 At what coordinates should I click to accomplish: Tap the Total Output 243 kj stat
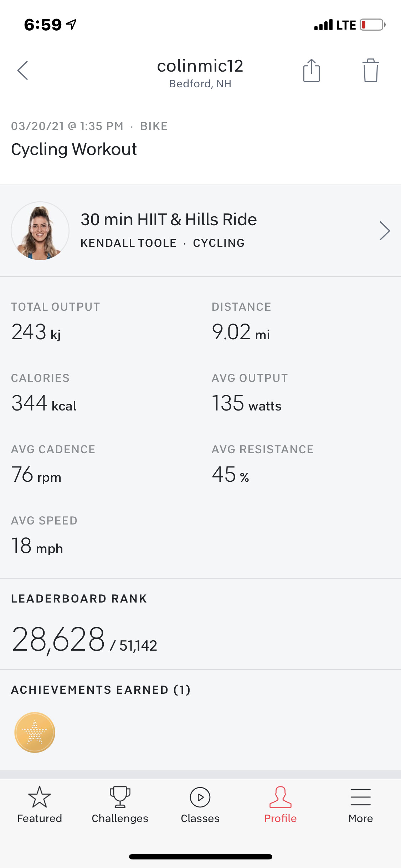(36, 332)
